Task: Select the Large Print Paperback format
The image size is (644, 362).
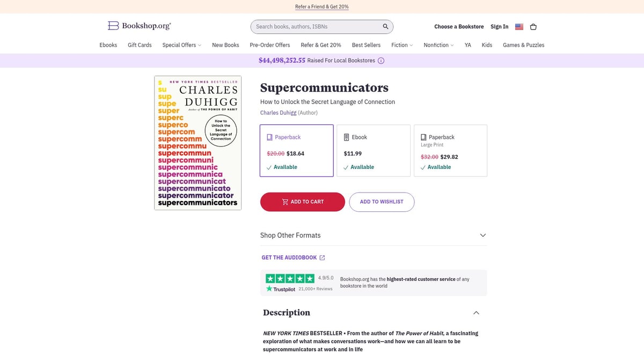Action: (x=451, y=150)
